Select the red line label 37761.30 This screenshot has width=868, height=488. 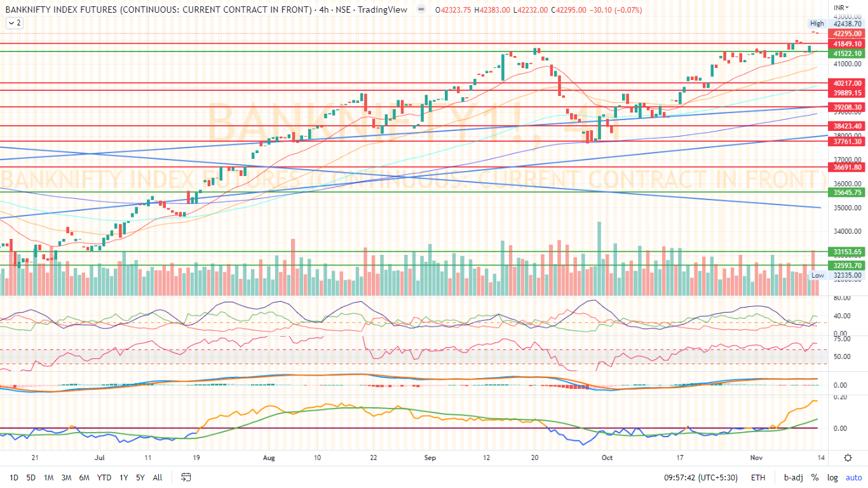[847, 142]
